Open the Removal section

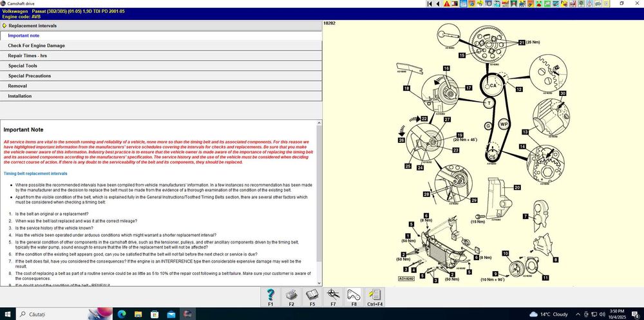161,86
